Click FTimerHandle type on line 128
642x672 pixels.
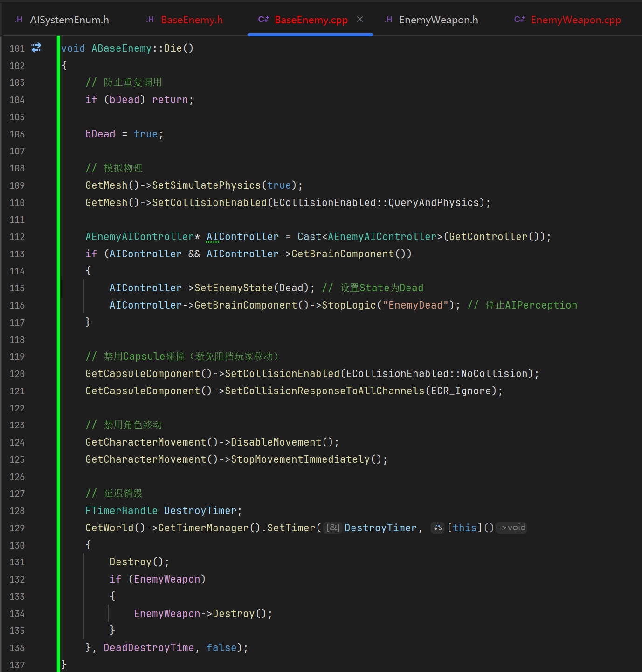[121, 511]
